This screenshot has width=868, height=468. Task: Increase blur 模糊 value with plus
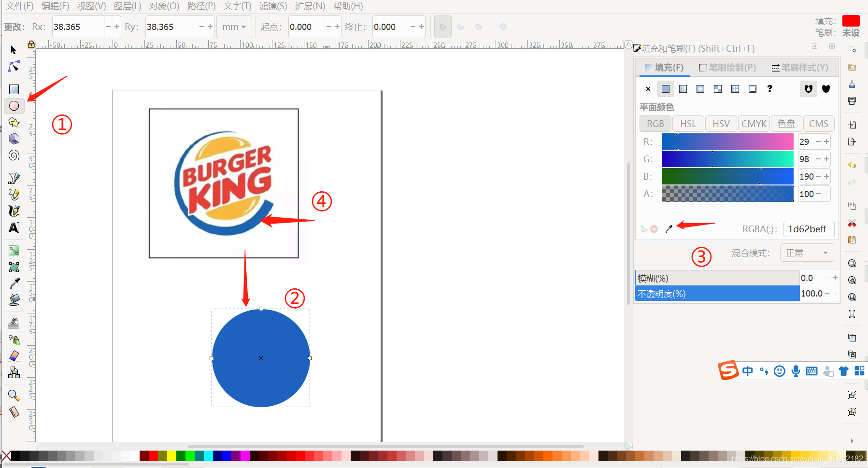pyautogui.click(x=835, y=278)
